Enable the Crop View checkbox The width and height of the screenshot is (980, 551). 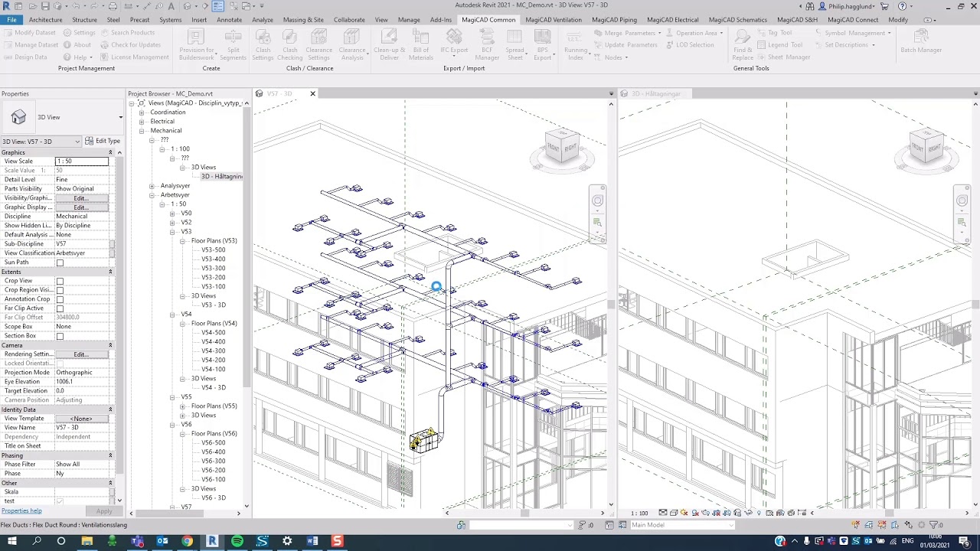60,281
